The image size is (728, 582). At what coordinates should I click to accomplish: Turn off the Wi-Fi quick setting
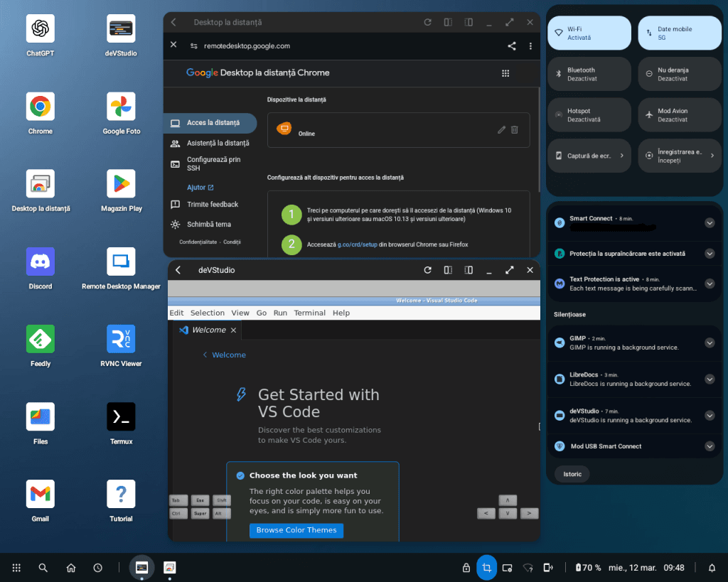pyautogui.click(x=589, y=33)
